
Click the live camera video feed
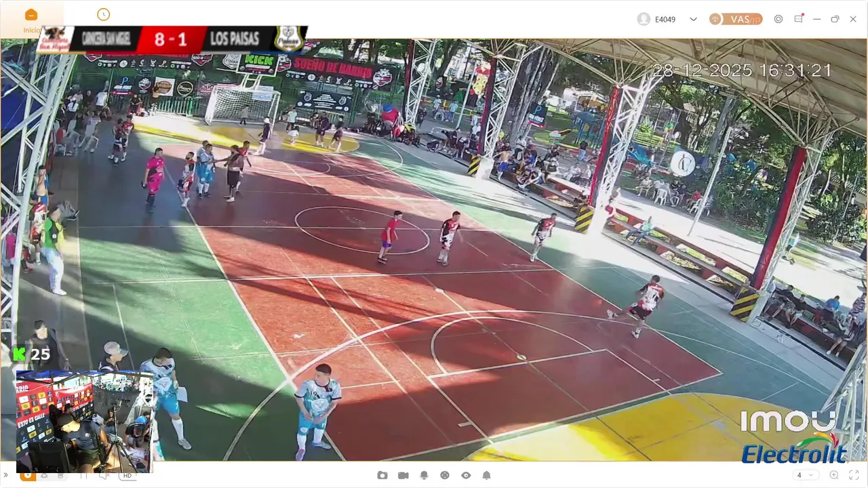[434, 251]
